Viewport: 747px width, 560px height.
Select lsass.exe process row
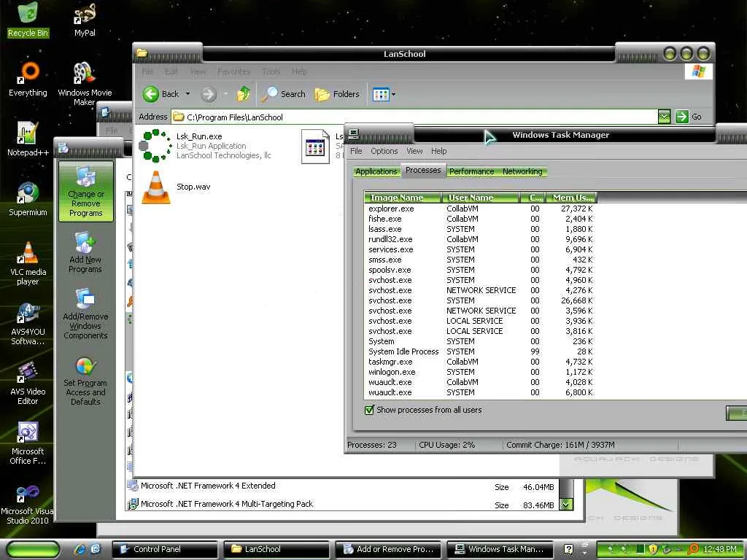point(480,229)
